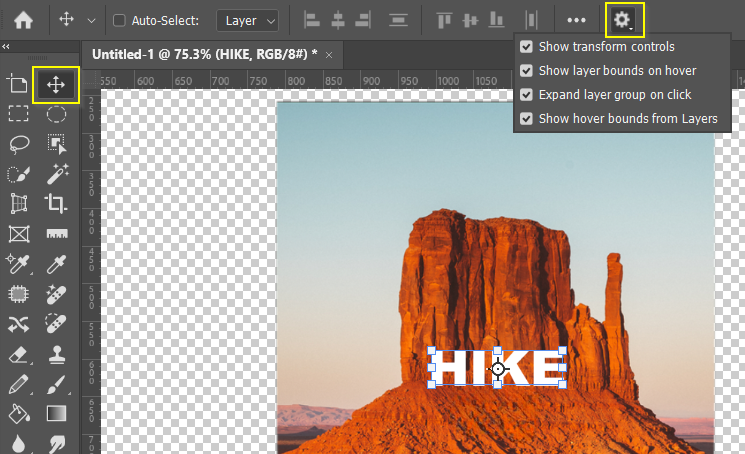Expand the tool preset picker arrow
Image resolution: width=745 pixels, height=454 pixels.
tap(92, 20)
